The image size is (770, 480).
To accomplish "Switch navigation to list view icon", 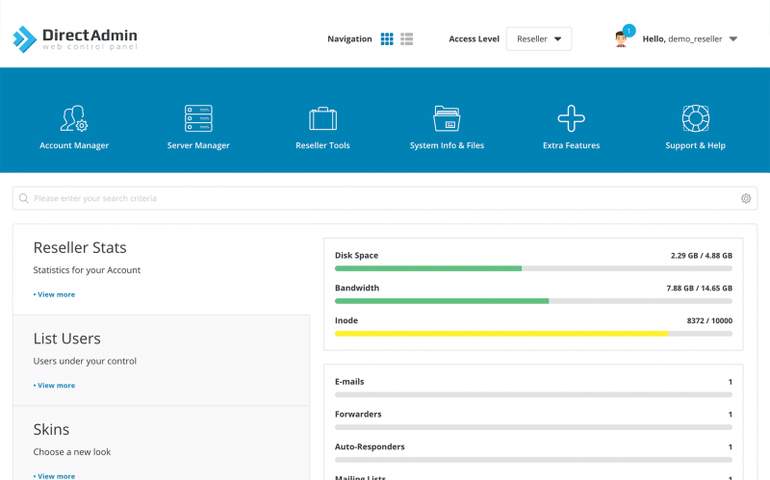I will click(x=407, y=39).
